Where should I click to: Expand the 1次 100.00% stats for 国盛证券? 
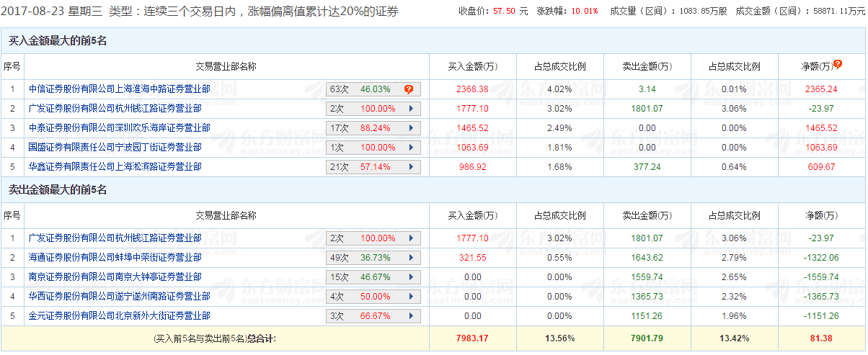click(x=411, y=148)
